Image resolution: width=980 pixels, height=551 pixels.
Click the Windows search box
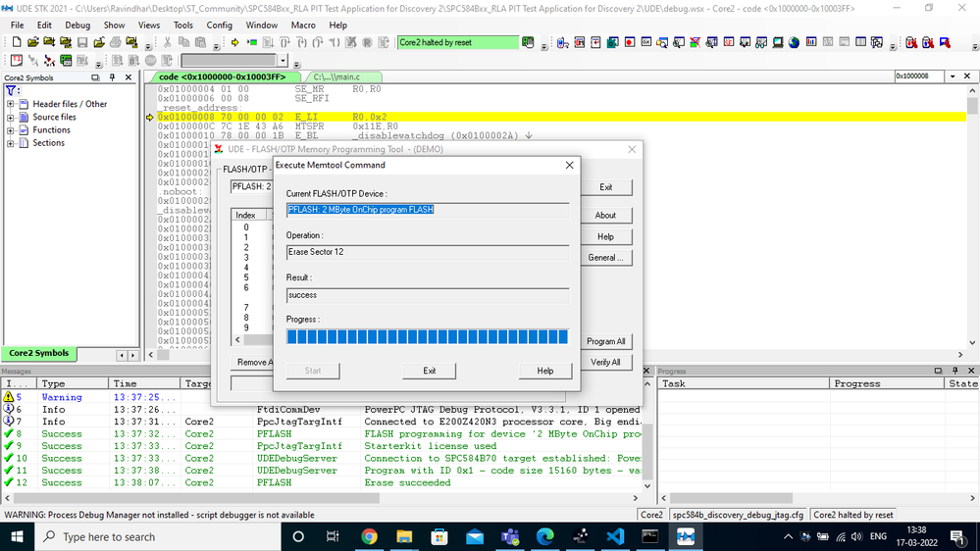tap(158, 536)
